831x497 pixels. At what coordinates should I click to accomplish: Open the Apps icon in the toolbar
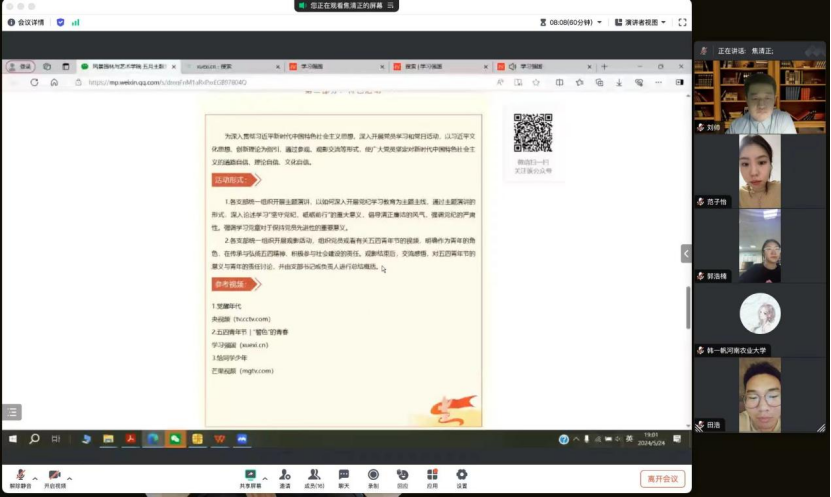point(432,475)
